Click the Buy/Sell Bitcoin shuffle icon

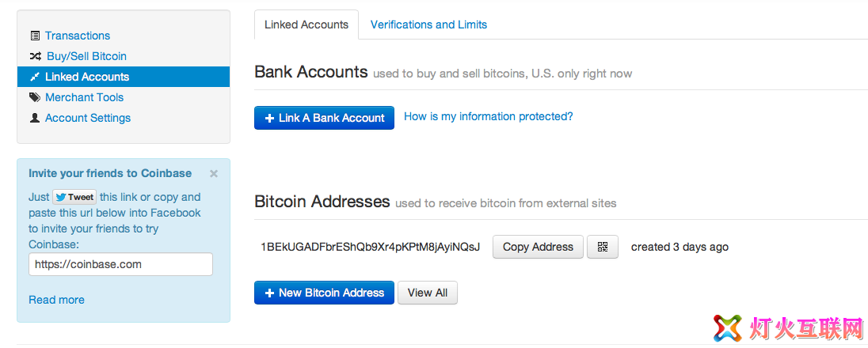point(35,56)
